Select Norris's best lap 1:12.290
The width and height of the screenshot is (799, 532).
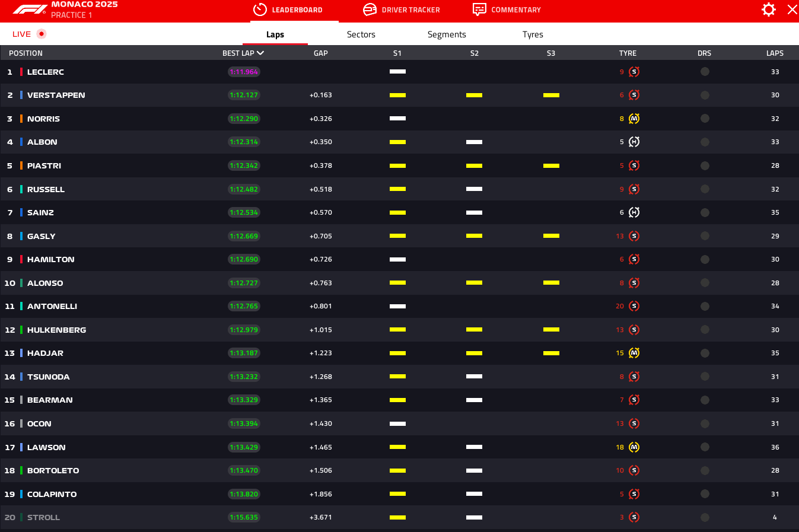tap(244, 119)
